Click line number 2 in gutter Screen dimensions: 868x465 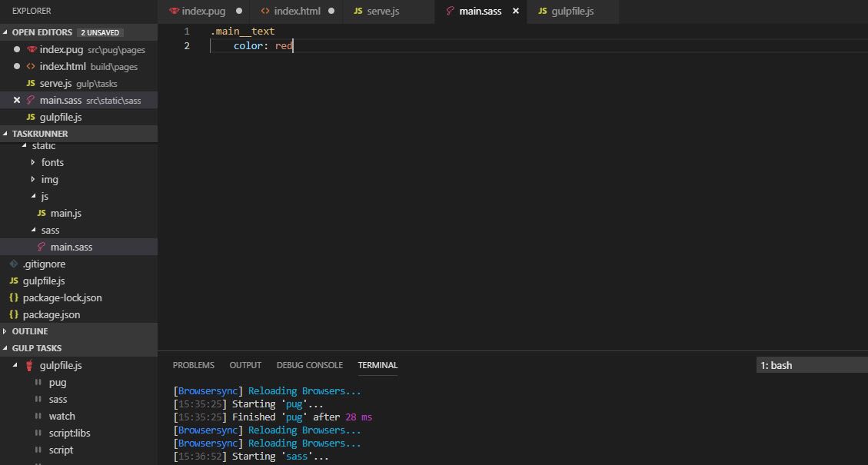tap(187, 46)
